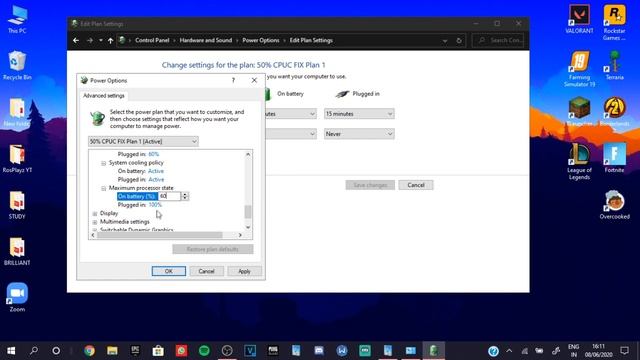Collapse the System cooling policy node
The width and height of the screenshot is (640, 360).
coord(104,163)
